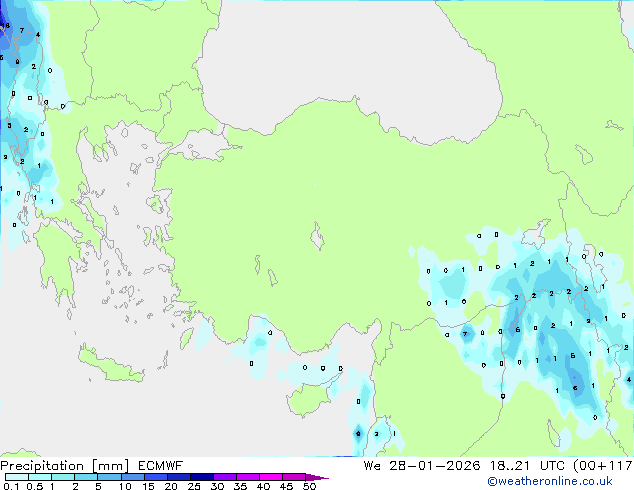The height and width of the screenshot is (490, 634).
Task: Click the "Precipitation [mm]" title text
Action: pos(65,466)
